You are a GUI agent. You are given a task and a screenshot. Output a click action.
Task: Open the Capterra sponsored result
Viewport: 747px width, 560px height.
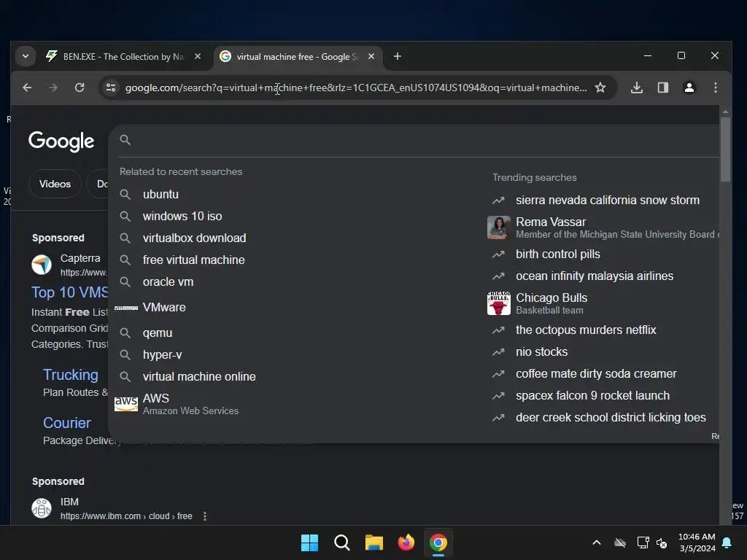coord(80,259)
